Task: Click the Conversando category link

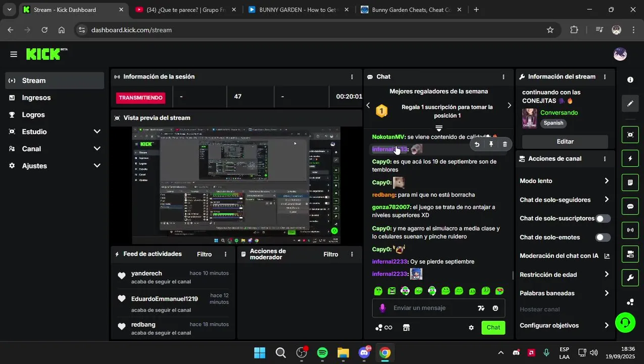Action: tap(559, 113)
